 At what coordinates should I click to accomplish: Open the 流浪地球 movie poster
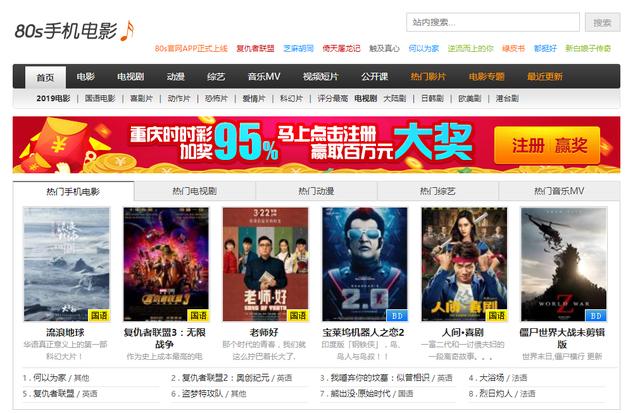(67, 264)
